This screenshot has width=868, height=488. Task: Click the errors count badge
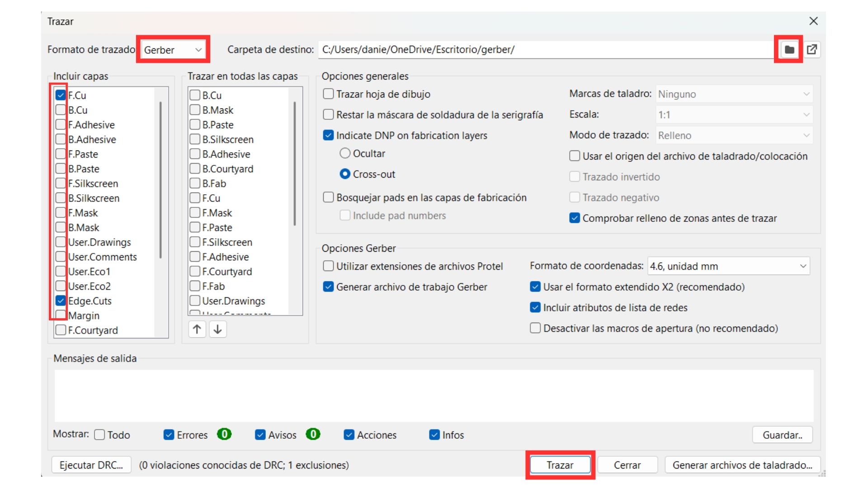(224, 434)
